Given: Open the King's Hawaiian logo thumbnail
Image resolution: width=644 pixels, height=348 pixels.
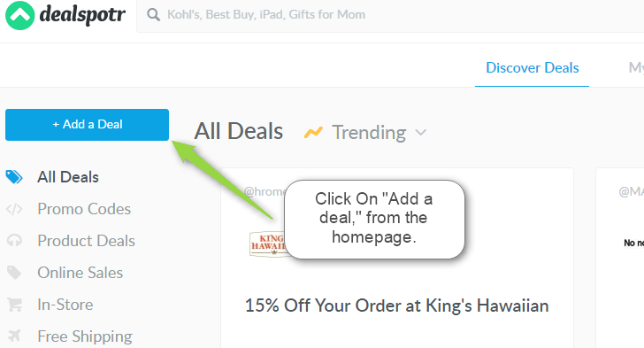Looking at the screenshot, I should click(x=267, y=244).
